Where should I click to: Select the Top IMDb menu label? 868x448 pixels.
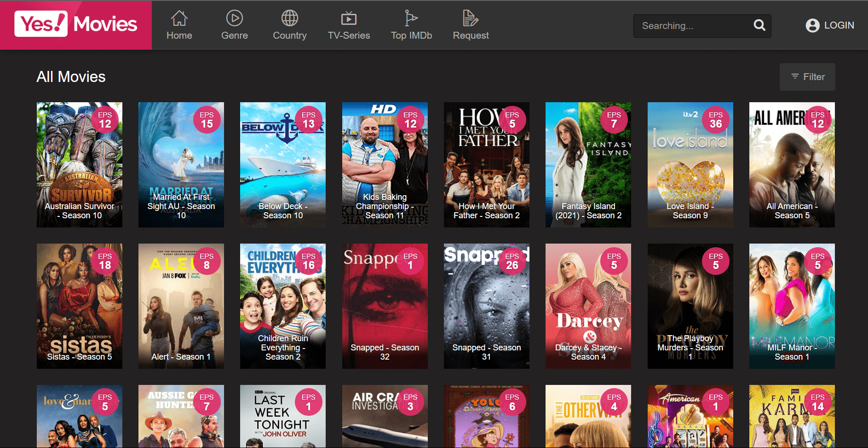pos(411,35)
